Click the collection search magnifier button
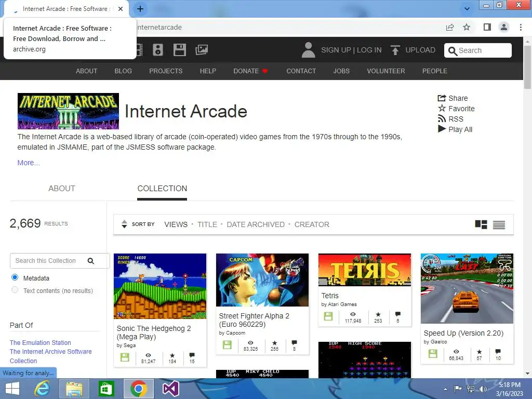This screenshot has width=532, height=399. tap(90, 261)
